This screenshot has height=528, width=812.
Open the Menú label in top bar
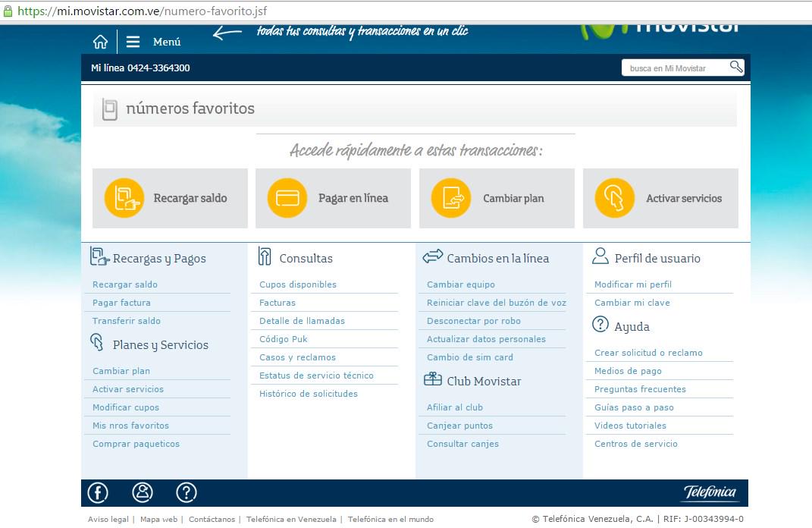[x=167, y=42]
